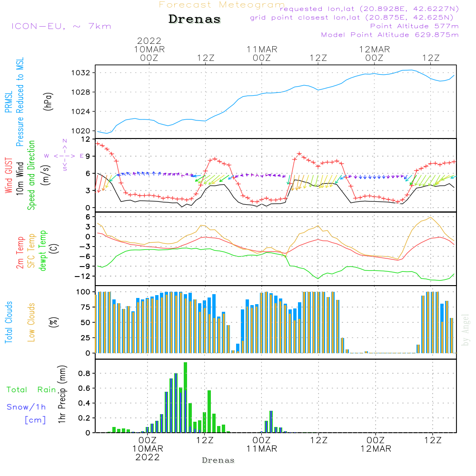Screen dimensions: 476x476
Task: Click the wind direction compass rose
Action: point(64,155)
